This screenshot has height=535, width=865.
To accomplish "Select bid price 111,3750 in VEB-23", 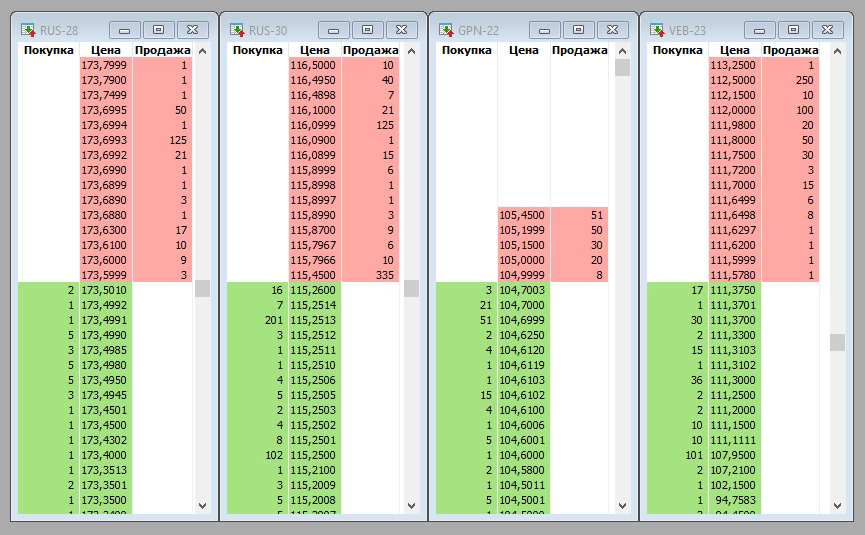I will tap(735, 290).
